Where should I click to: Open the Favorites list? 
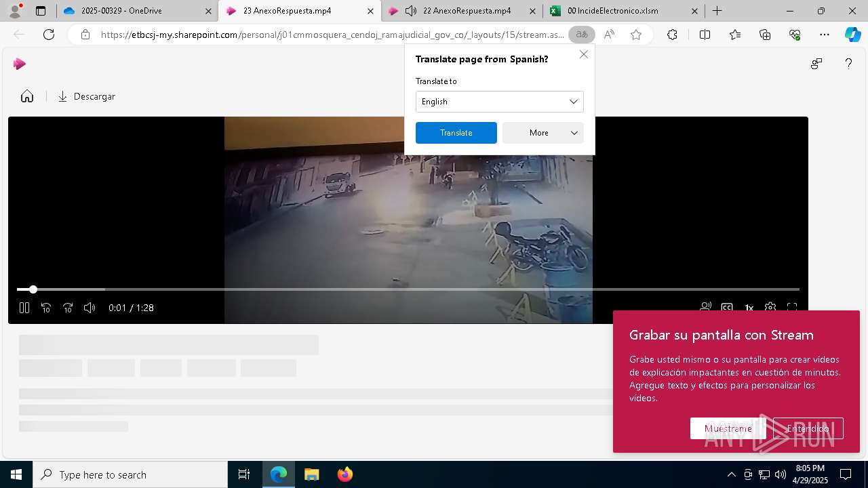(735, 35)
